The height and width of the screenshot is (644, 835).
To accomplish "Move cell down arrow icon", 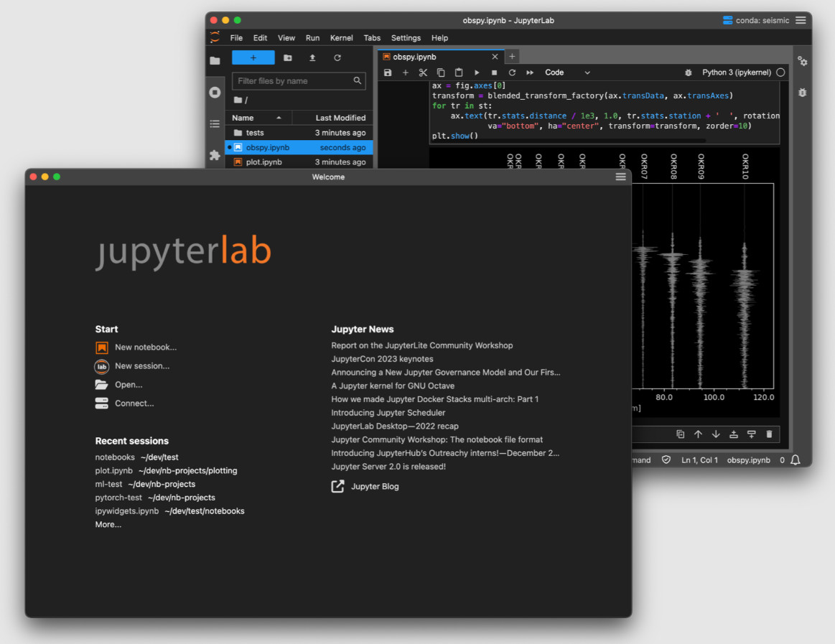I will [716, 434].
